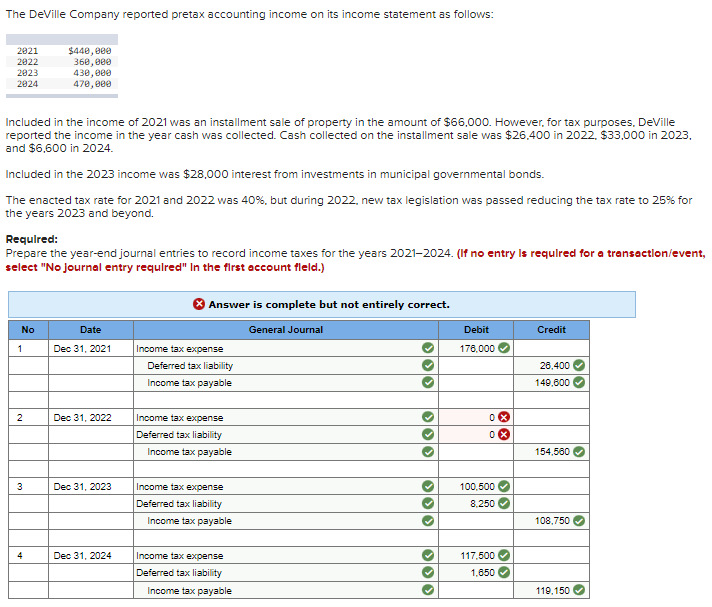Click the 430,000 income value for 2023
The height and width of the screenshot is (607, 712).
click(x=92, y=73)
